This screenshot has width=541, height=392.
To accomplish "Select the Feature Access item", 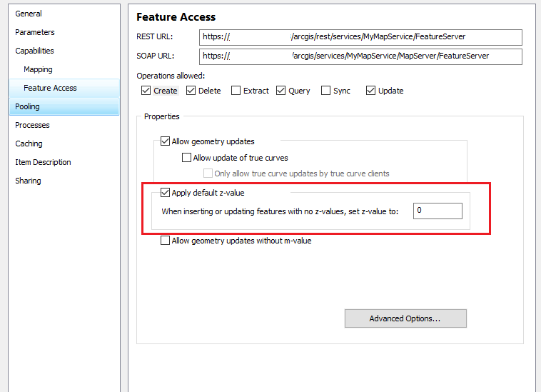I will point(50,88).
